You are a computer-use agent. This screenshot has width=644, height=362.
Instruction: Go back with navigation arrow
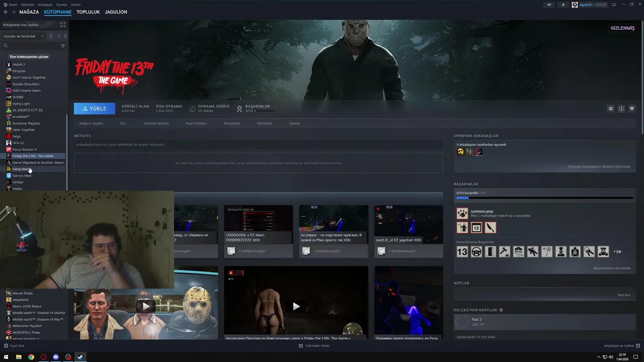6,12
